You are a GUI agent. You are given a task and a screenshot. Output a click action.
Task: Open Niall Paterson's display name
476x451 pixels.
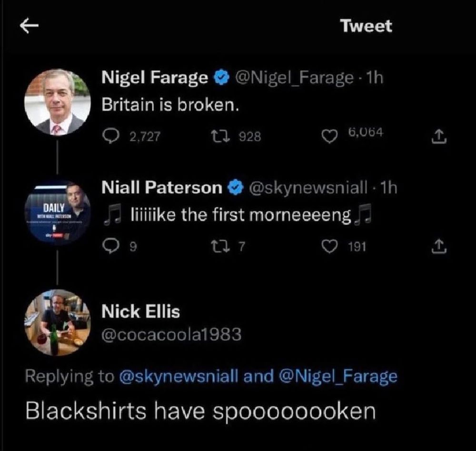click(162, 188)
